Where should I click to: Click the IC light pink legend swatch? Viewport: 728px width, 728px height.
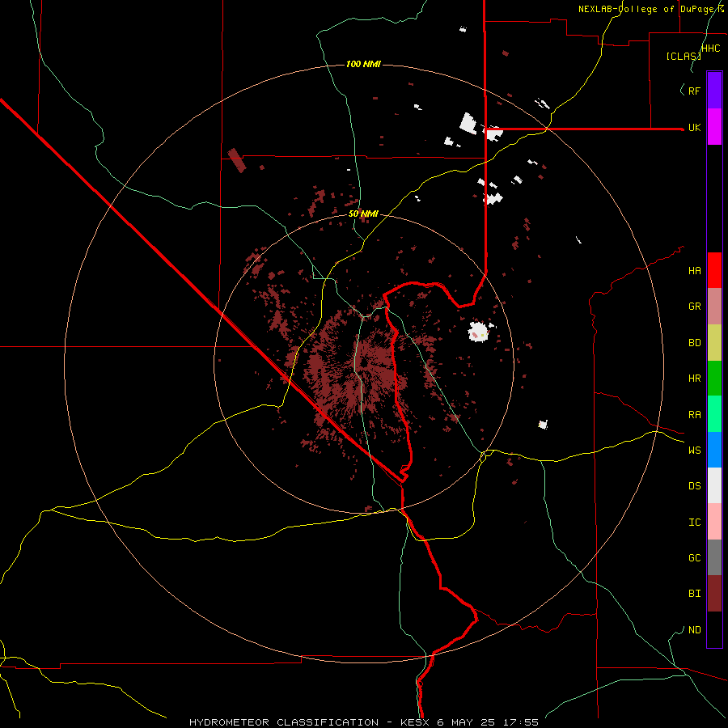tap(714, 522)
